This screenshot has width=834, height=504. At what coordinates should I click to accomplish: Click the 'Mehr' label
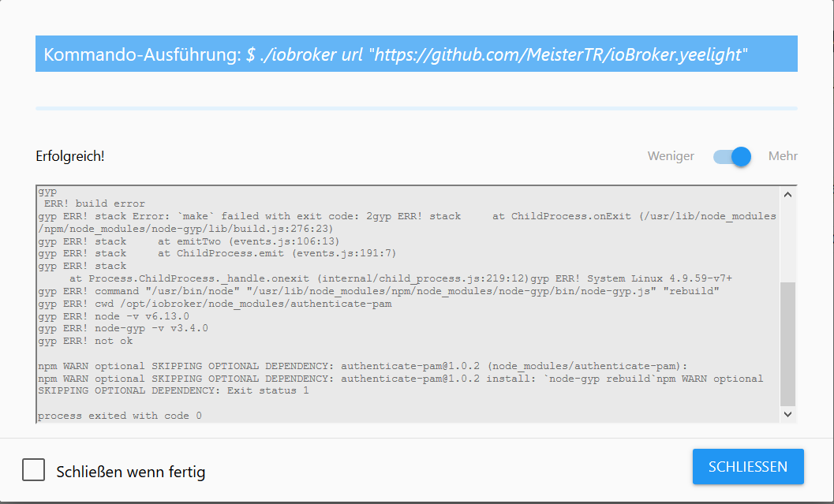click(x=783, y=156)
